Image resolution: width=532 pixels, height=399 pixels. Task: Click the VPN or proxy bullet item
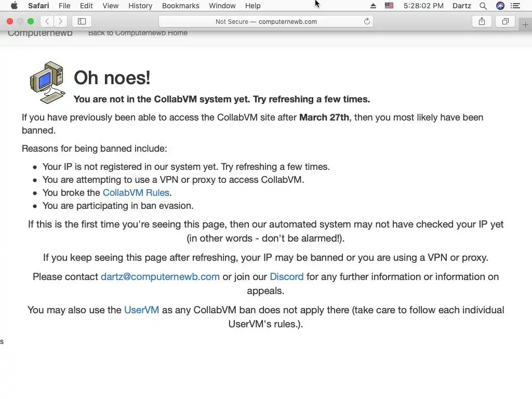tap(173, 180)
